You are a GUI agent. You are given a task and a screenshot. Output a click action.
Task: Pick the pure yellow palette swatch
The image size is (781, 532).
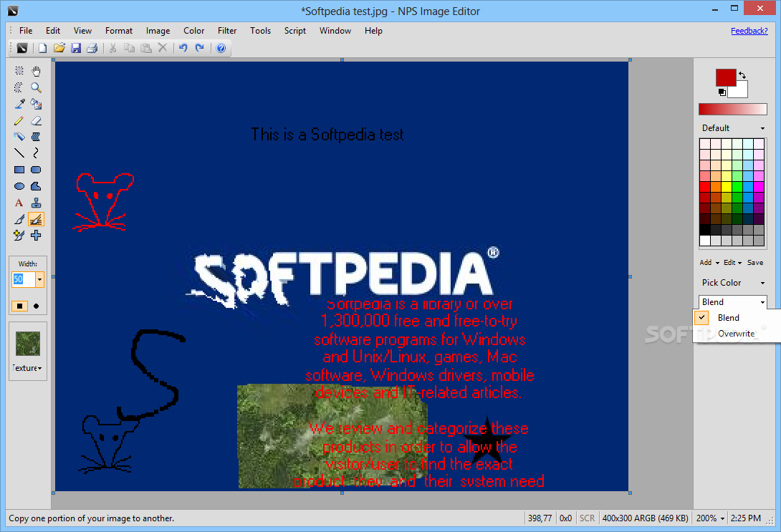(x=727, y=187)
